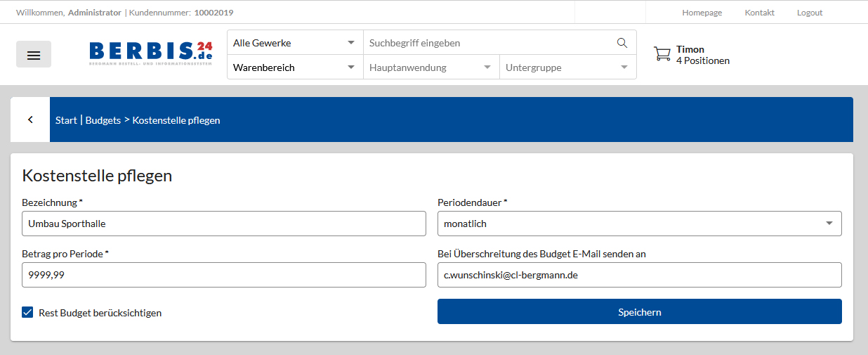Save with the Speichern button

[640, 311]
